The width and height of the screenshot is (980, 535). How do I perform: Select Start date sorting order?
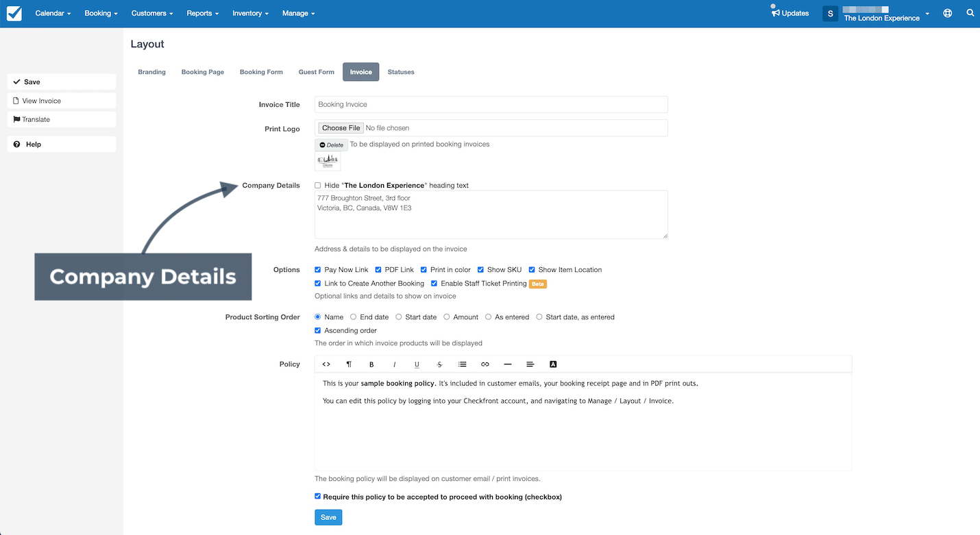tap(399, 317)
